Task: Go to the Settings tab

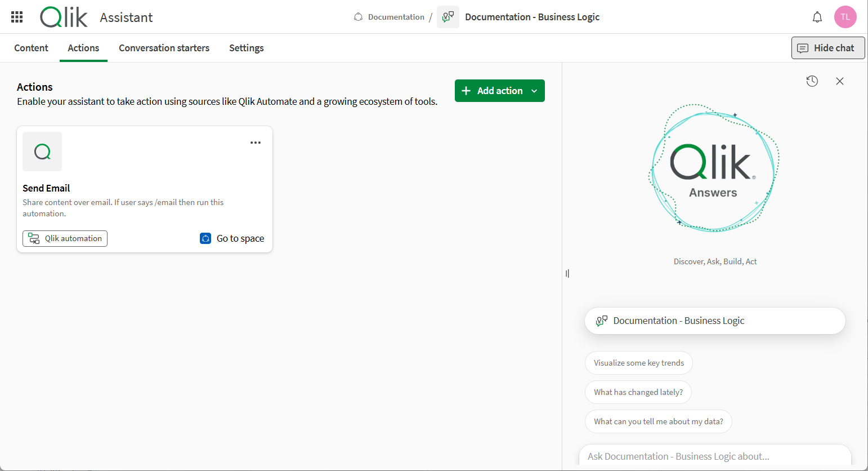Action: click(247, 48)
